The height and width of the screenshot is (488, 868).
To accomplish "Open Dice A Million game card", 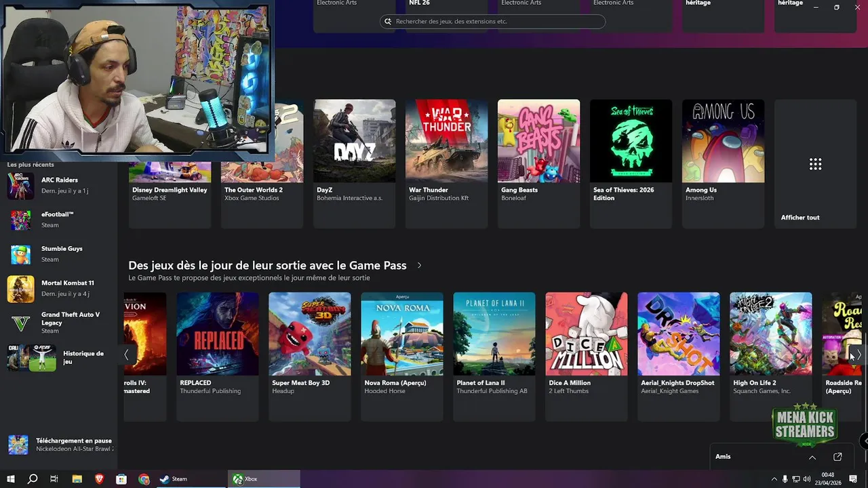I will coord(586,357).
